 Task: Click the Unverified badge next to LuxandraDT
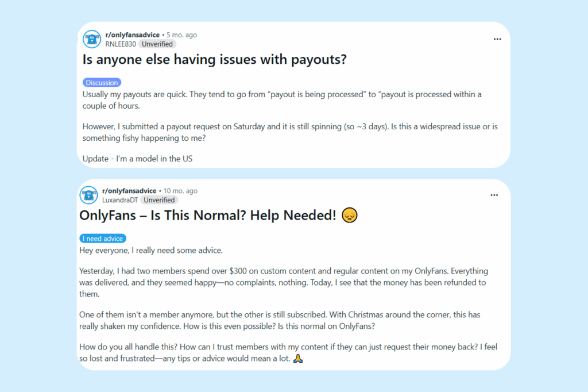[160, 200]
